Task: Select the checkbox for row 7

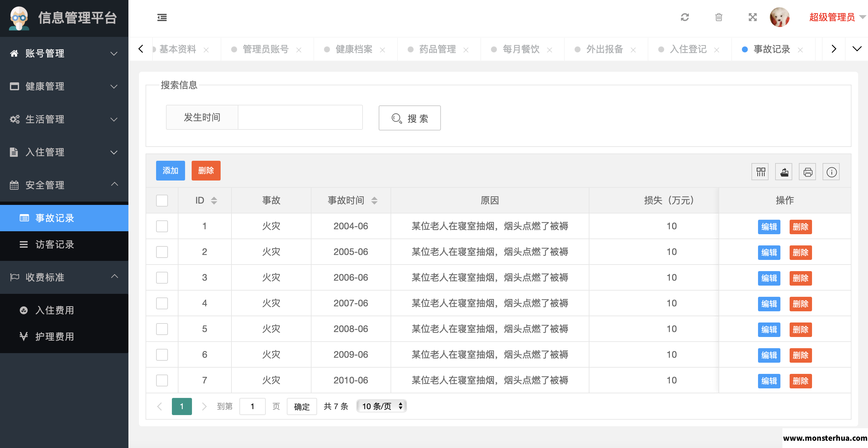Action: click(162, 380)
